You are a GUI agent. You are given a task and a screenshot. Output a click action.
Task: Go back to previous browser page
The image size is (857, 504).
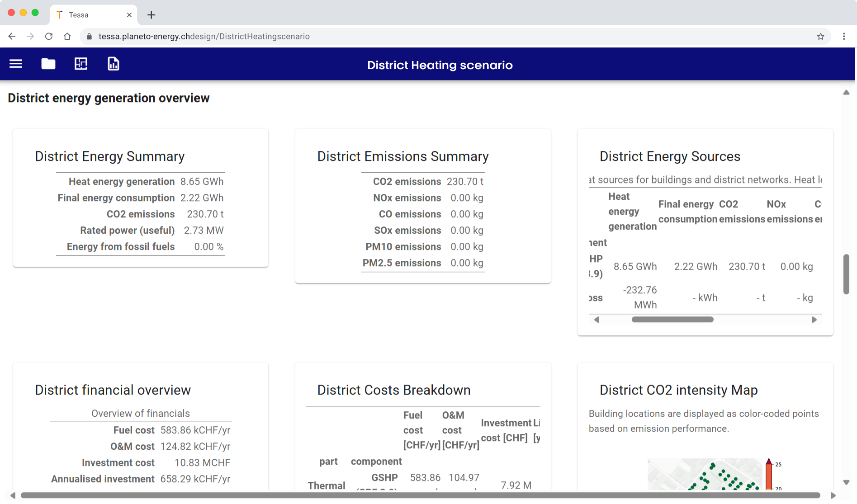point(12,36)
